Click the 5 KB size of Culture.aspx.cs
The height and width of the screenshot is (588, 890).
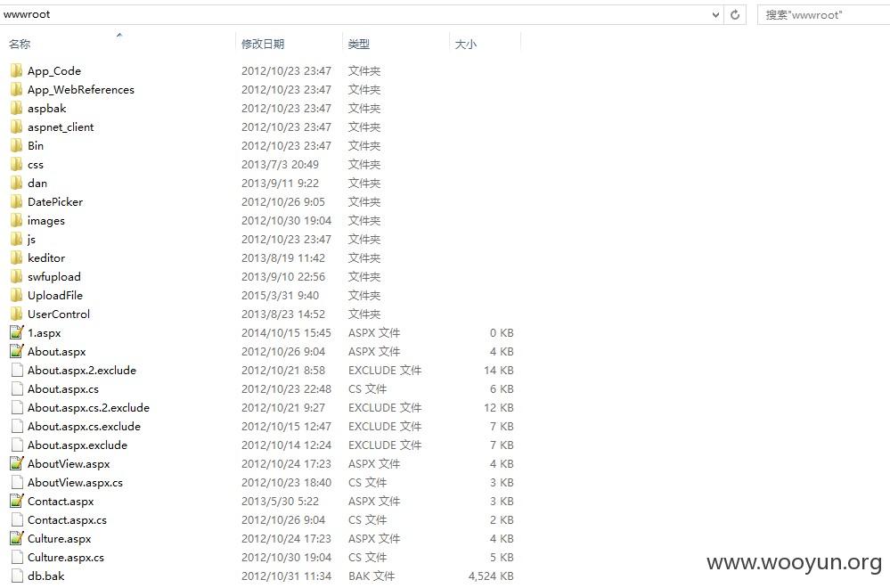click(502, 558)
